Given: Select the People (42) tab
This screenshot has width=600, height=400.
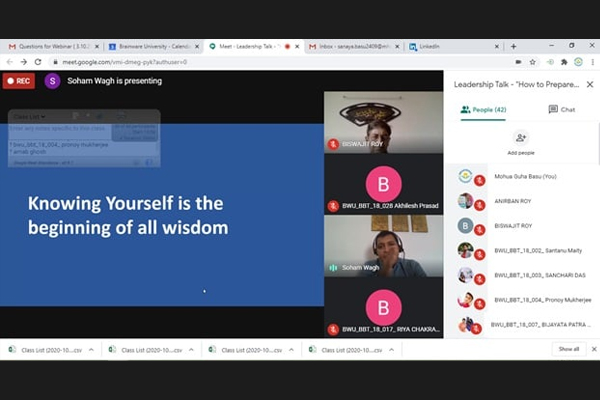Looking at the screenshot, I should point(484,109).
